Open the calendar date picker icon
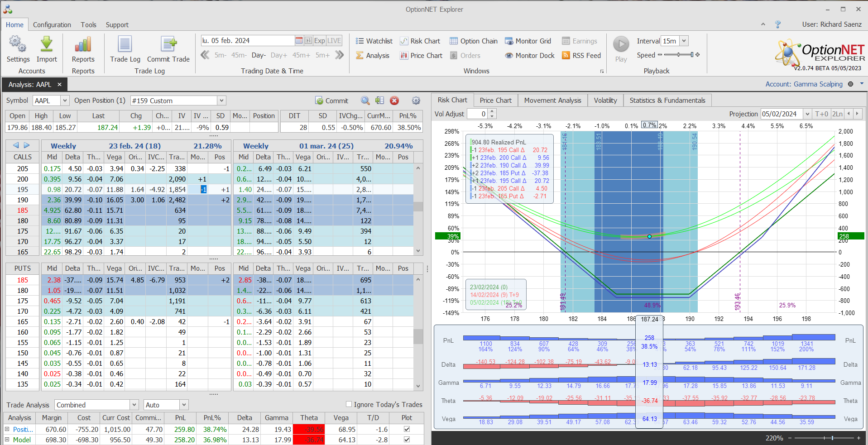Screen dimensions: 868x445 299,40
